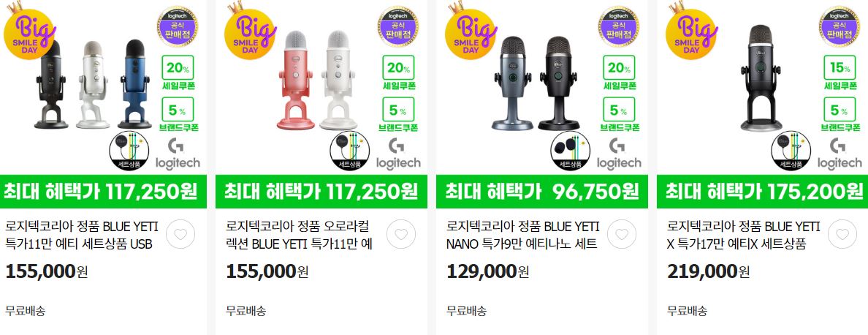Click the 5% brand coupon icon on the Aurora Collection
The width and height of the screenshot is (868, 335).
click(399, 114)
